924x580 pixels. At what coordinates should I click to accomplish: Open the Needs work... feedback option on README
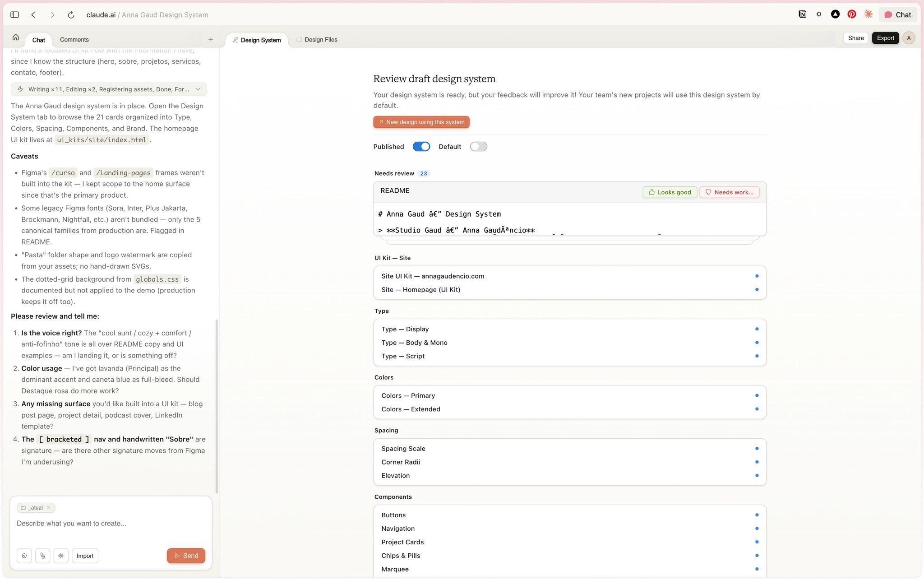pos(729,192)
